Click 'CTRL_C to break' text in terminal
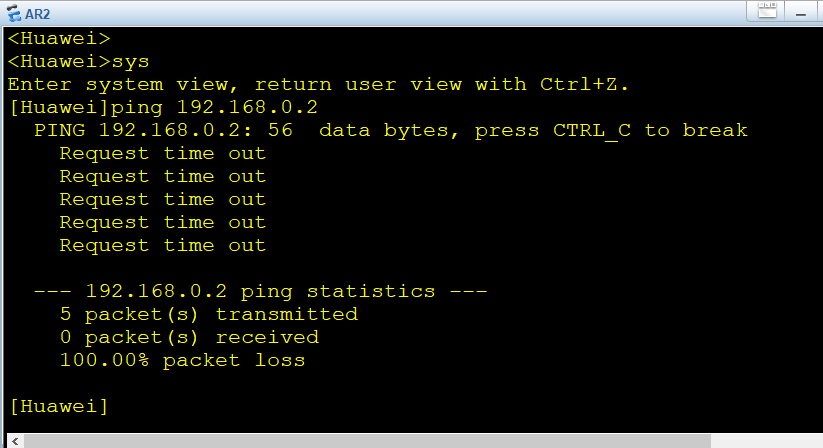This screenshot has width=823, height=448. [650, 131]
